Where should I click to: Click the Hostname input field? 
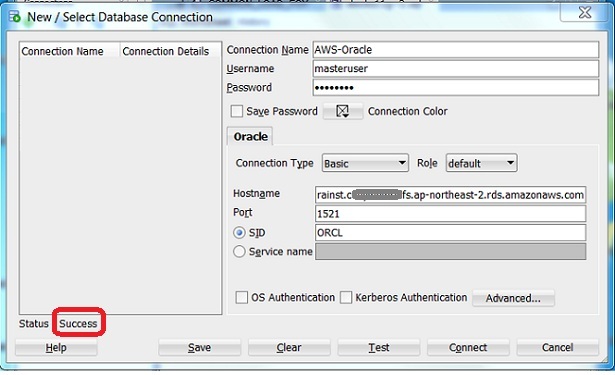[450, 195]
